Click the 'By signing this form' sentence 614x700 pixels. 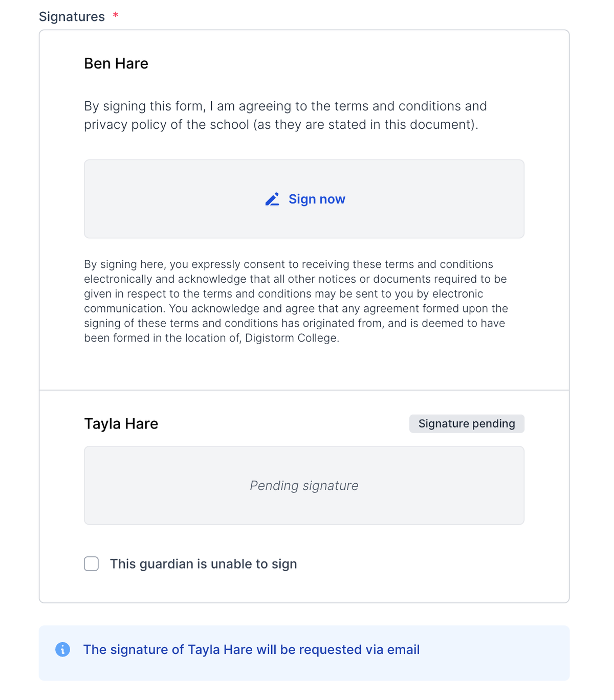tap(286, 115)
